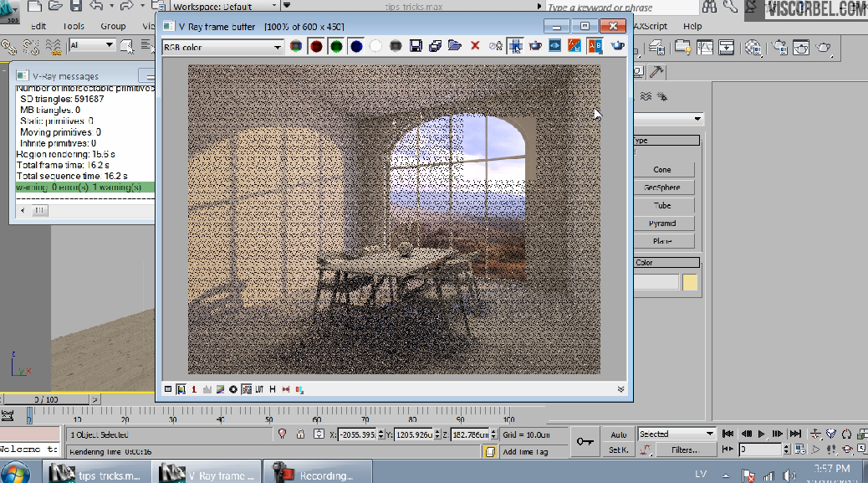Clear image with red X icon
This screenshot has width=868, height=483.
[x=475, y=46]
